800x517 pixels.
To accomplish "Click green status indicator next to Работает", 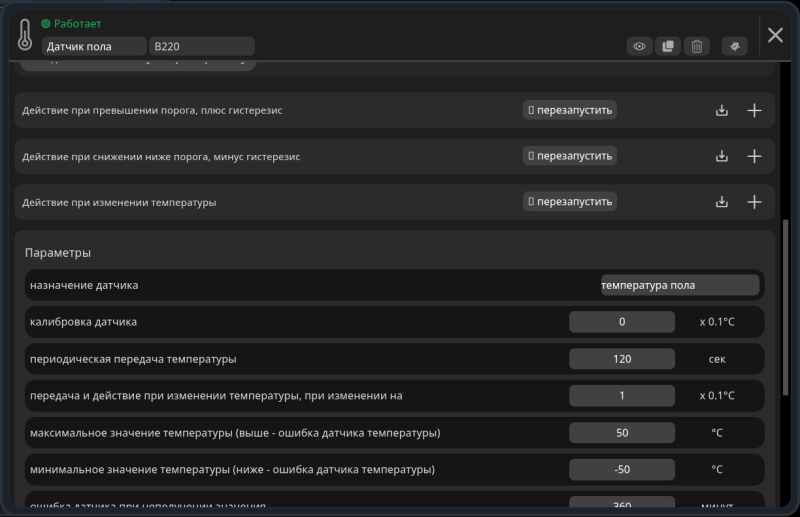I will 46,23.
